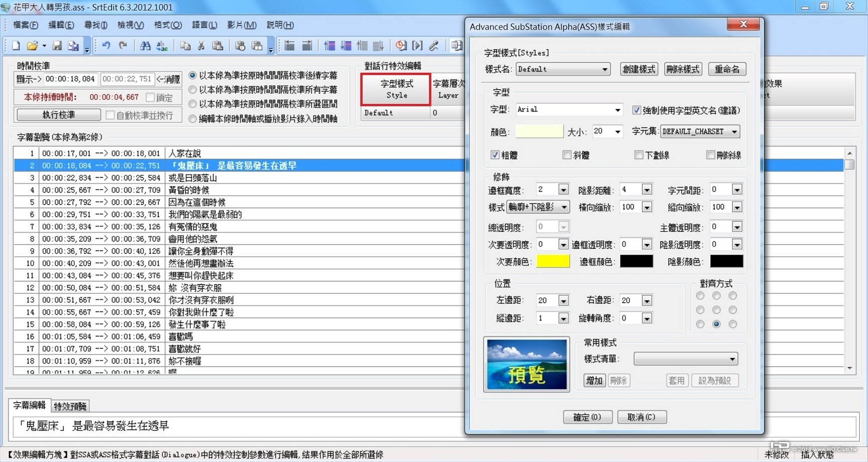Click the gray lines with down arrow icon
The height and width of the screenshot is (462, 868).
pyautogui.click(x=378, y=46)
